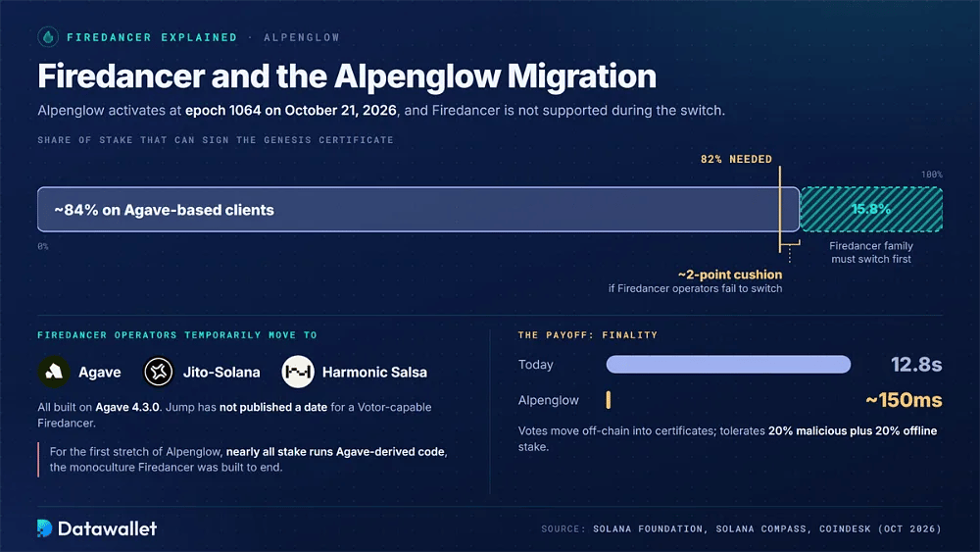Click the hatched 15.8% Firedancer bar segment
The width and height of the screenshot is (980, 552).
[871, 210]
